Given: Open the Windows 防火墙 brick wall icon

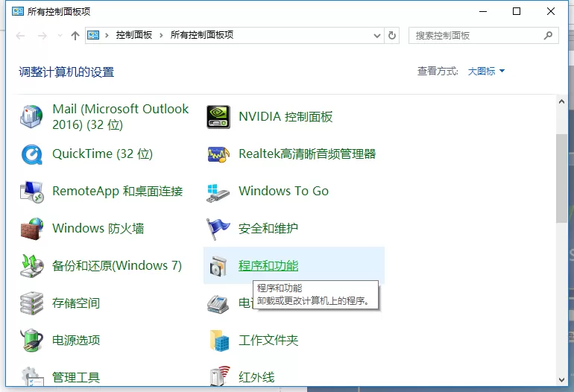Looking at the screenshot, I should click(31, 229).
